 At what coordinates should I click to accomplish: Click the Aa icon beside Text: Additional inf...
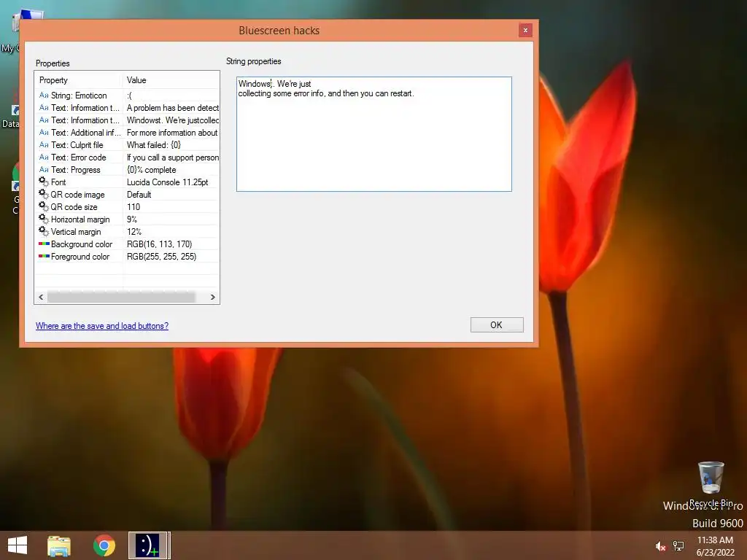point(44,133)
